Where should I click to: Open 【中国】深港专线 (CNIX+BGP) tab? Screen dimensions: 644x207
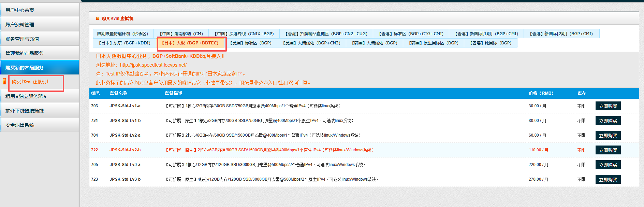coord(244,34)
